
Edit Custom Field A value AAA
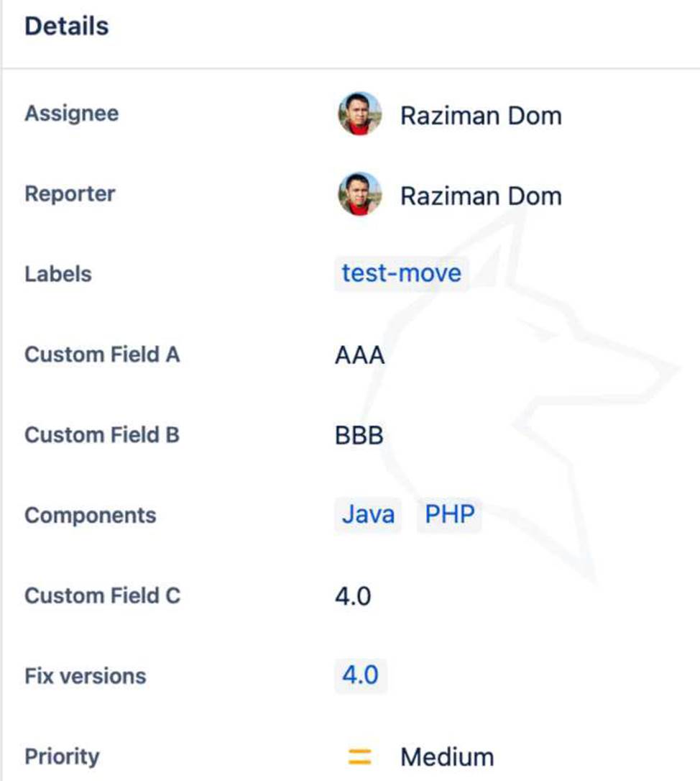tap(359, 355)
